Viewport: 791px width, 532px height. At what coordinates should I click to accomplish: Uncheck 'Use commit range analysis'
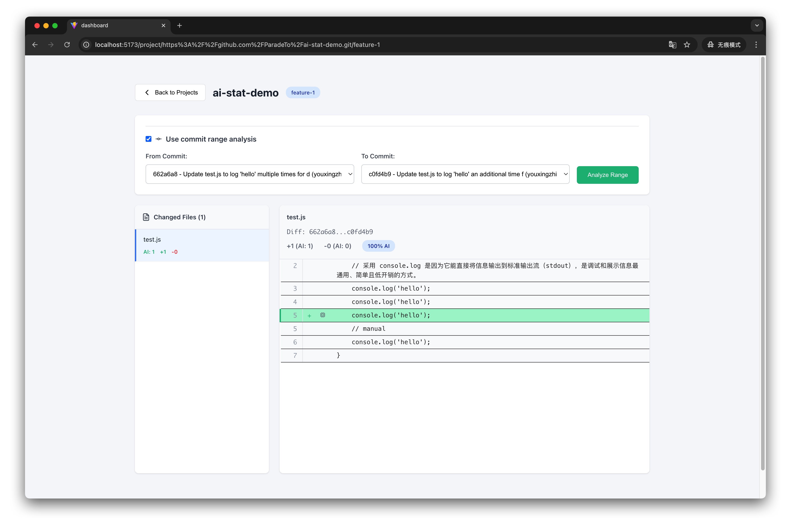click(x=149, y=139)
